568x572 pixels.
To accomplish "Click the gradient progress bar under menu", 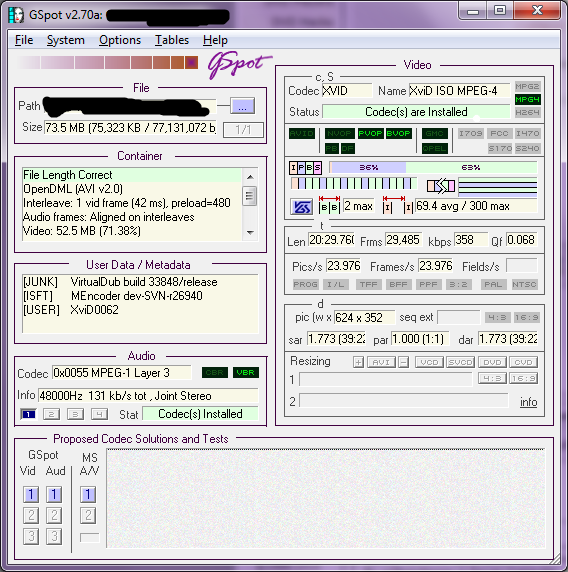I will click(x=107, y=62).
